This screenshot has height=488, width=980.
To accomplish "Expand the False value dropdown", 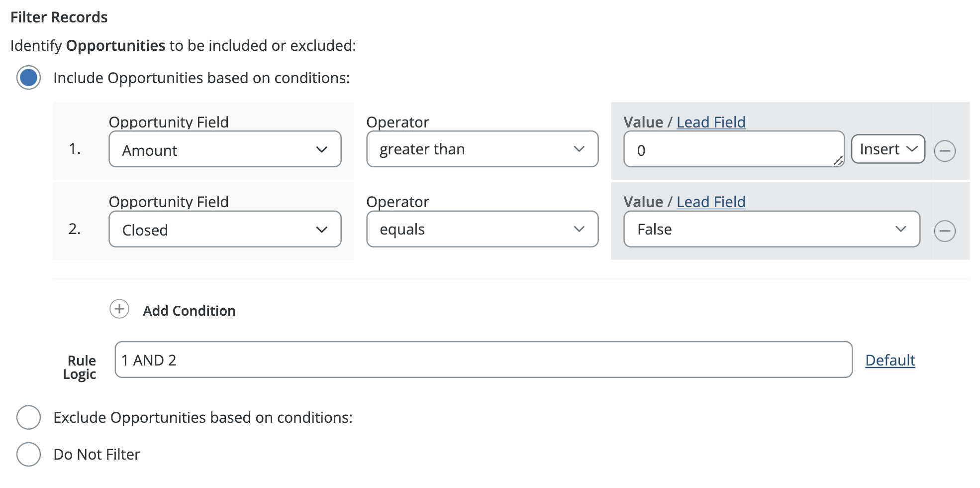I will click(771, 230).
